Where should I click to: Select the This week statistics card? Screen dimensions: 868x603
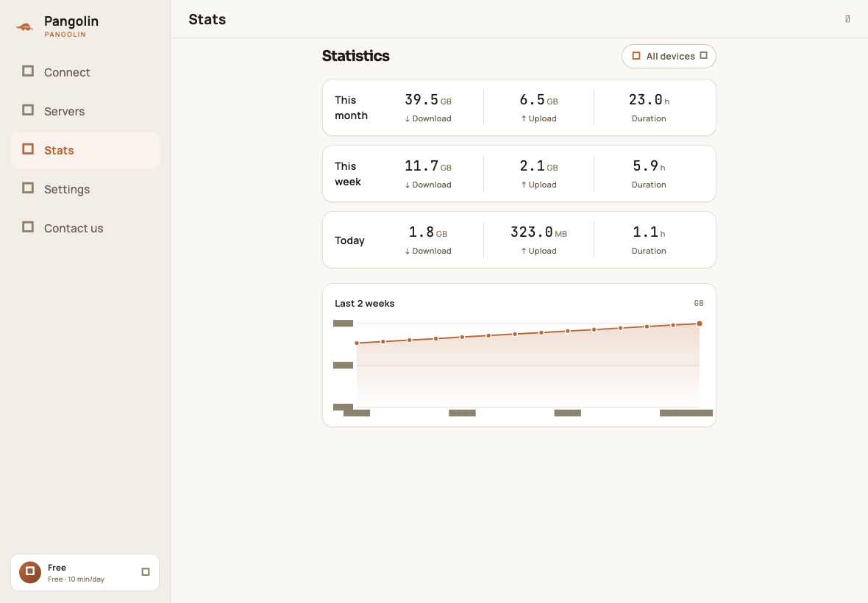pyautogui.click(x=519, y=174)
